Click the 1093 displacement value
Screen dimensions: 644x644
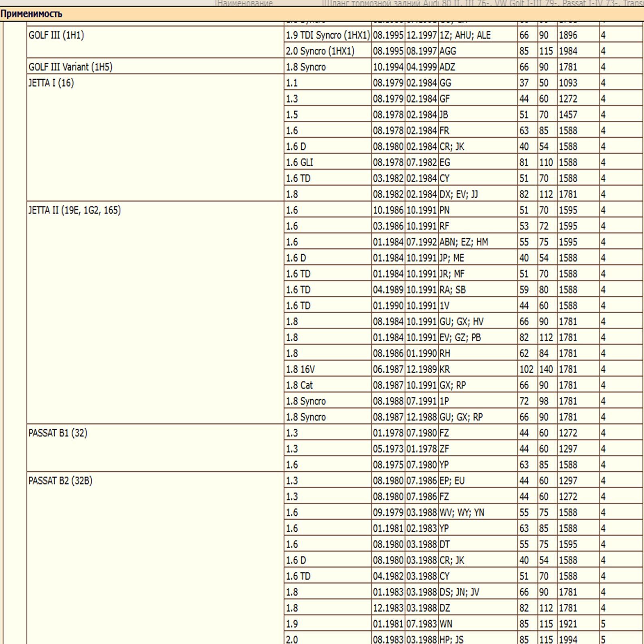pos(578,83)
